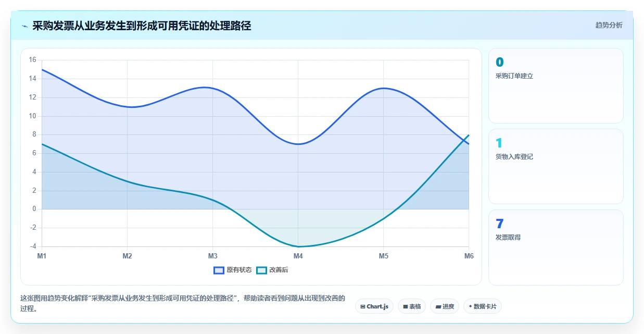Click the M6 axis label
The height and width of the screenshot is (334, 644).
pyautogui.click(x=469, y=256)
